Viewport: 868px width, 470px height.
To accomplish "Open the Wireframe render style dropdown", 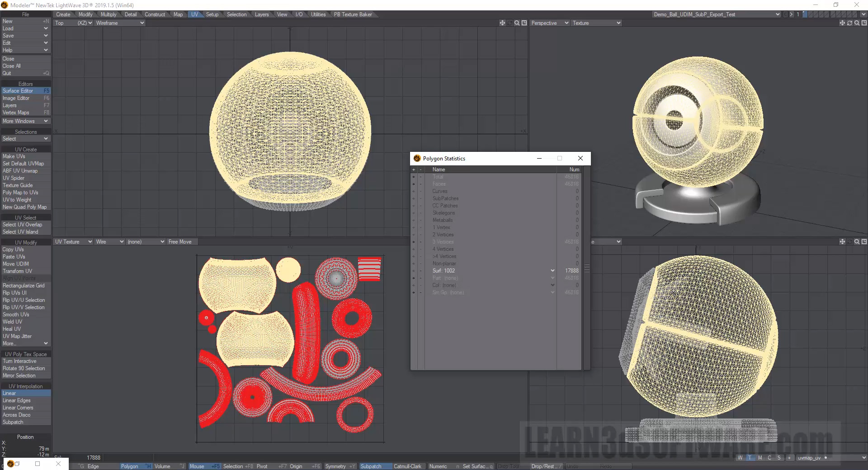I will click(120, 23).
